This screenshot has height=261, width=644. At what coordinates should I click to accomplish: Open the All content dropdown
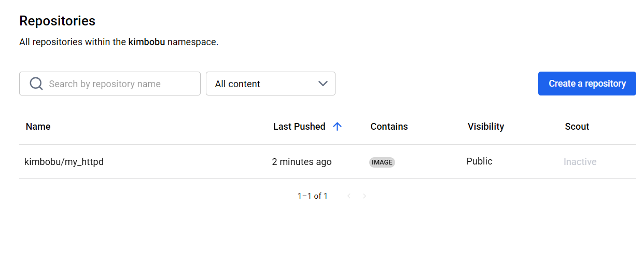(270, 84)
